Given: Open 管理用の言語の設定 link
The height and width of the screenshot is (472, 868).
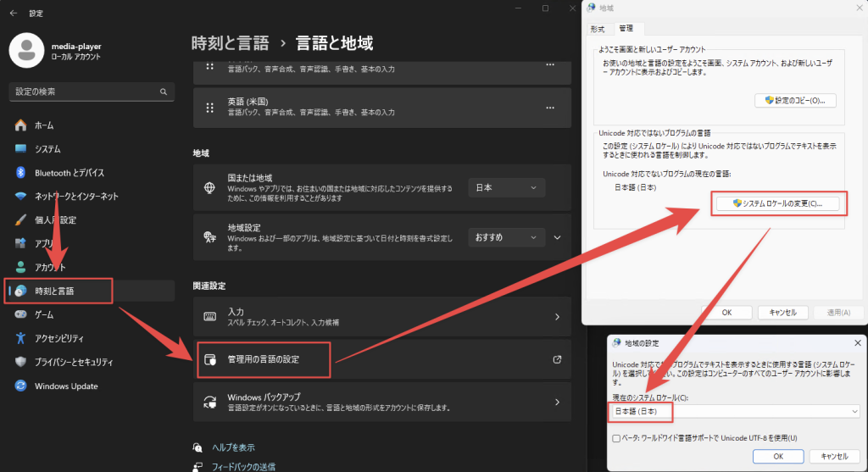Looking at the screenshot, I should (263, 360).
